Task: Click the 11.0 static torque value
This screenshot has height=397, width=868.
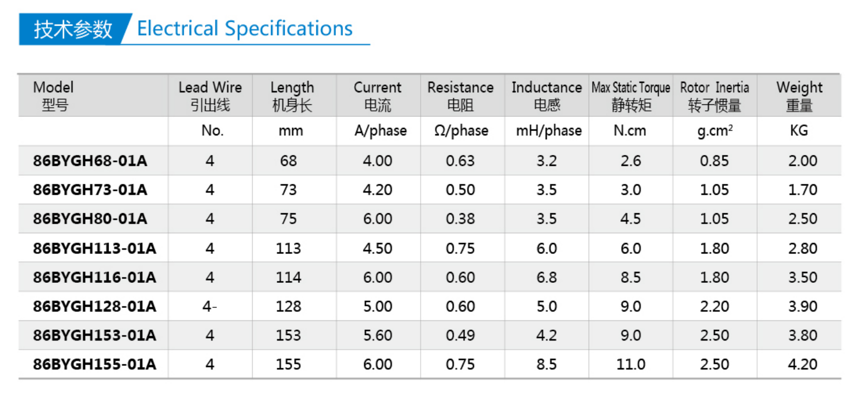Action: click(x=630, y=364)
